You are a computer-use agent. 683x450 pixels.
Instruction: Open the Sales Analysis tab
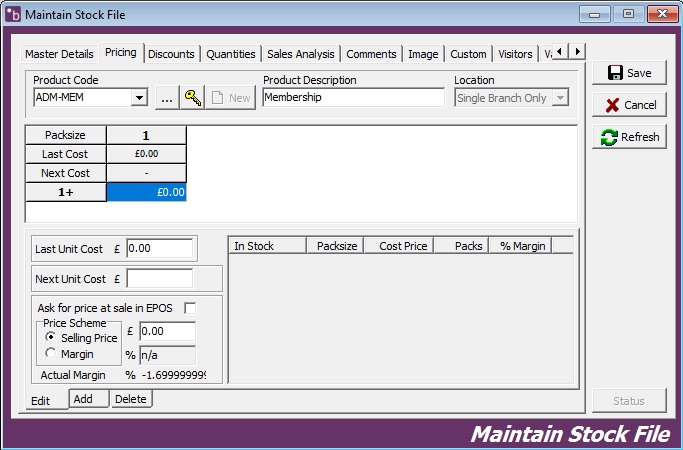pos(301,54)
